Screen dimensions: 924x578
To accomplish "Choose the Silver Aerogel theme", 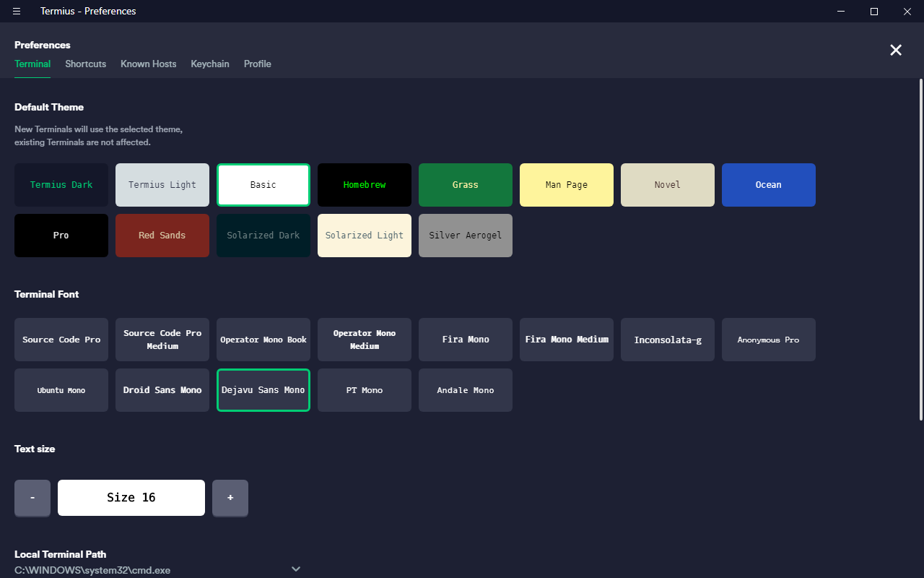I will pyautogui.click(x=466, y=236).
